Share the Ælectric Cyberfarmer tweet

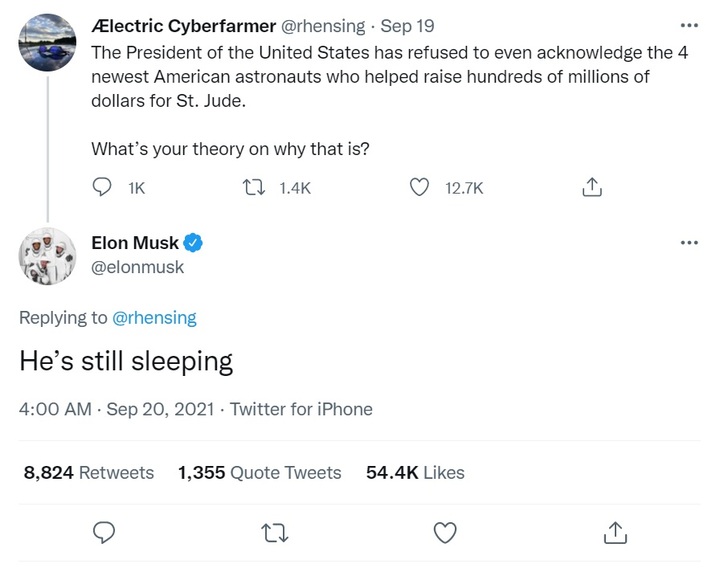coord(591,187)
